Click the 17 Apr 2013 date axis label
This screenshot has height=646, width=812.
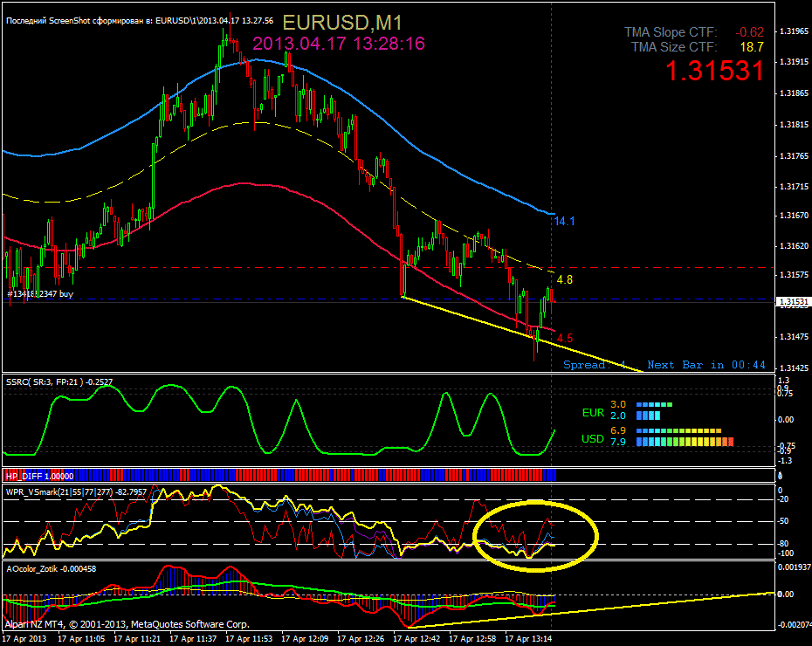[x=24, y=639]
